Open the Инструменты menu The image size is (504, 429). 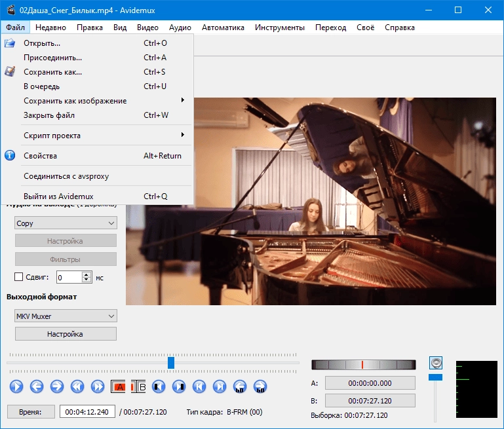tap(280, 28)
